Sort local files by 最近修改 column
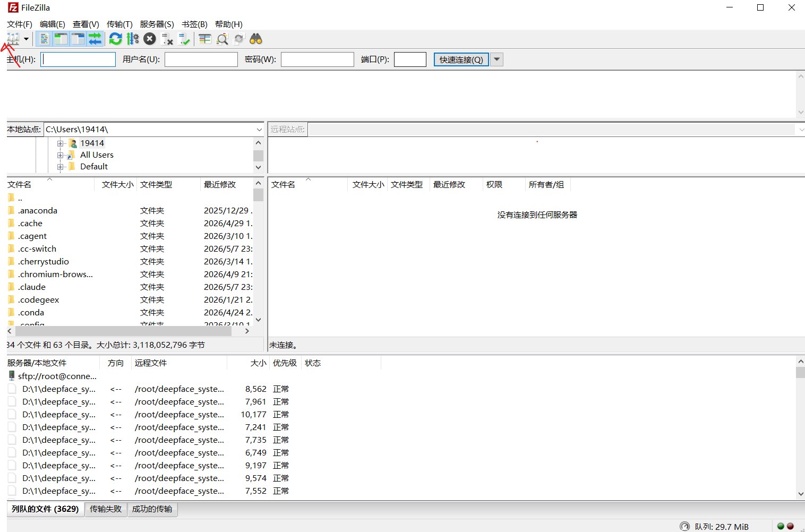This screenshot has height=532, width=805. (227, 184)
